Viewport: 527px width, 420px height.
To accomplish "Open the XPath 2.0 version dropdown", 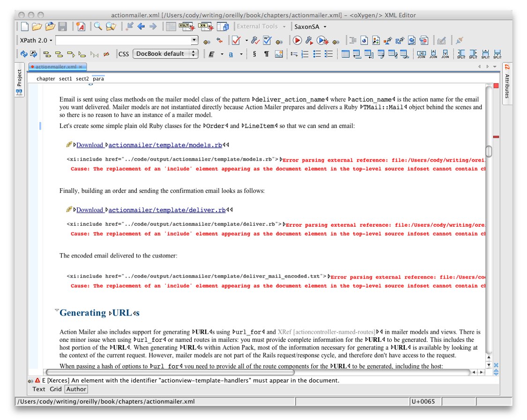I will pyautogui.click(x=36, y=40).
